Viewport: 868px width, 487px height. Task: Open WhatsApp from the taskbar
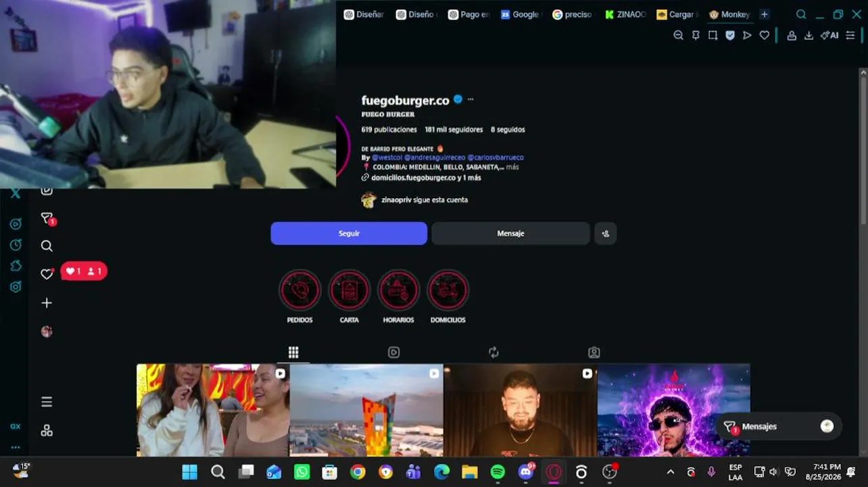[302, 472]
